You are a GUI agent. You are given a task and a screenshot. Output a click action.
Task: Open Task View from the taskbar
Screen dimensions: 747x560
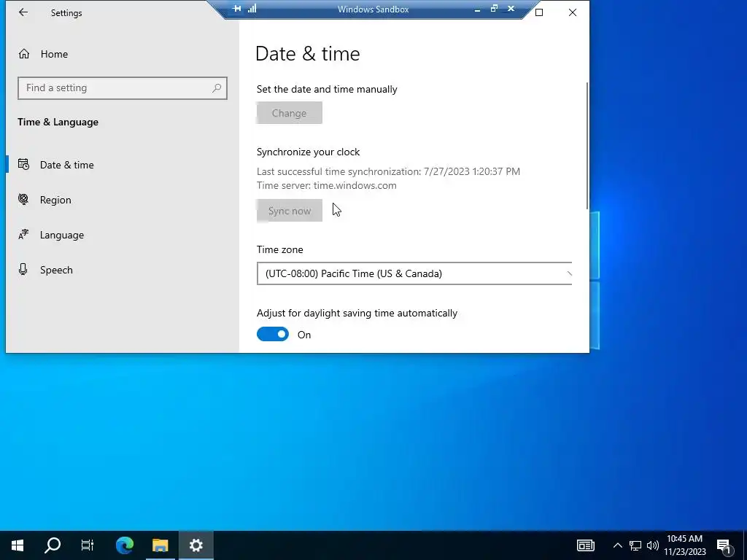coord(88,545)
